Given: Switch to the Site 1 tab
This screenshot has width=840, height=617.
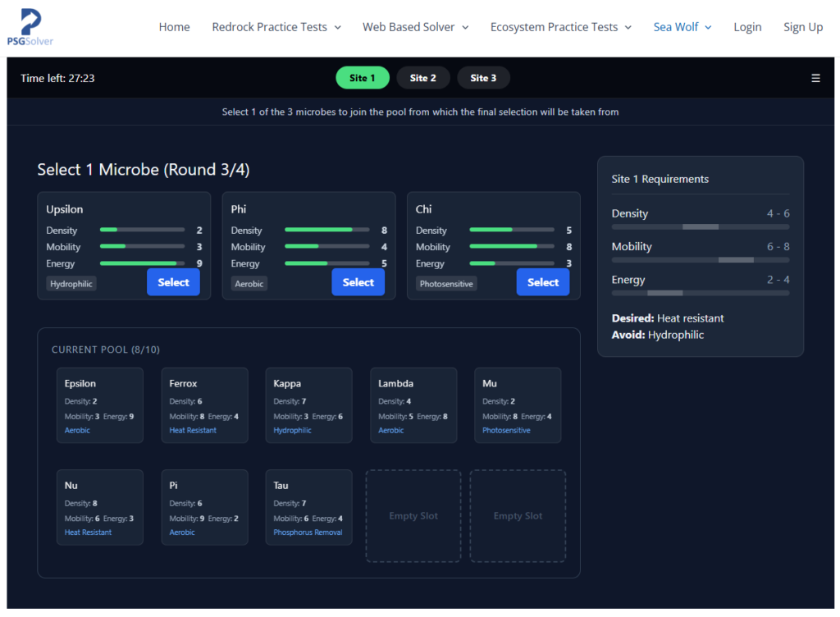Looking at the screenshot, I should (x=362, y=78).
